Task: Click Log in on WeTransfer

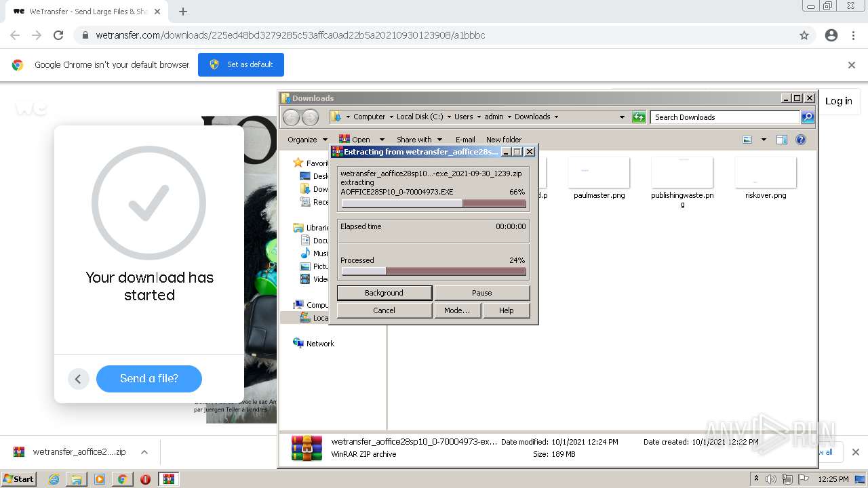Action: [x=839, y=101]
